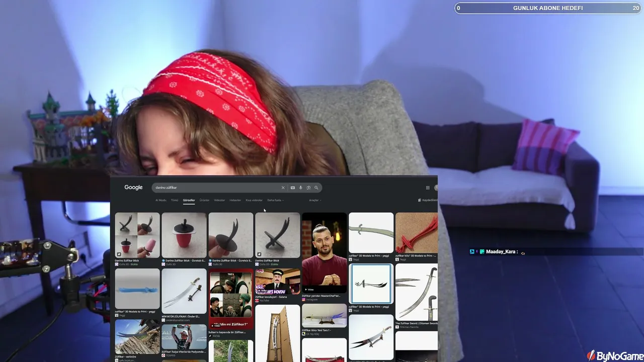644x362 pixels.
Task: Click the Video badge on MasterChef thumbnail
Action: (309, 290)
